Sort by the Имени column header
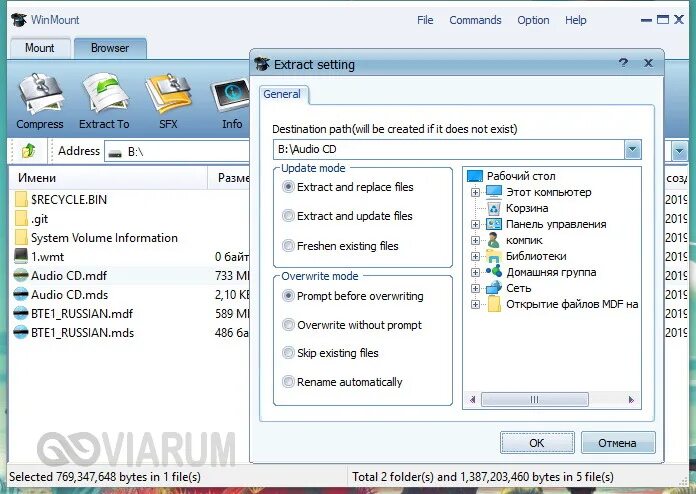 coord(108,178)
